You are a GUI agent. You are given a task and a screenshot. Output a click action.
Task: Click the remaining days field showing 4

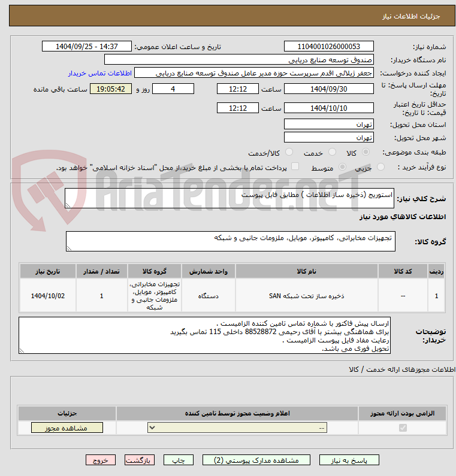pos(173,89)
